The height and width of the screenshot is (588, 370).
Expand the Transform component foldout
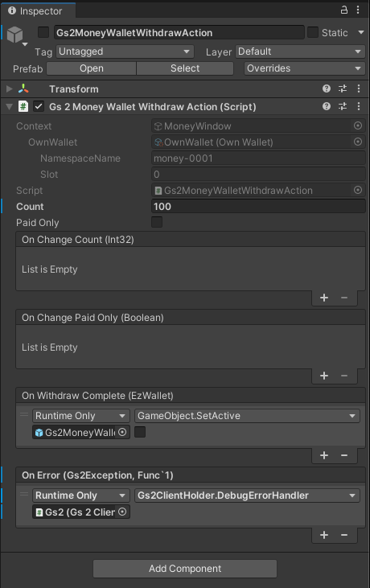(10, 88)
